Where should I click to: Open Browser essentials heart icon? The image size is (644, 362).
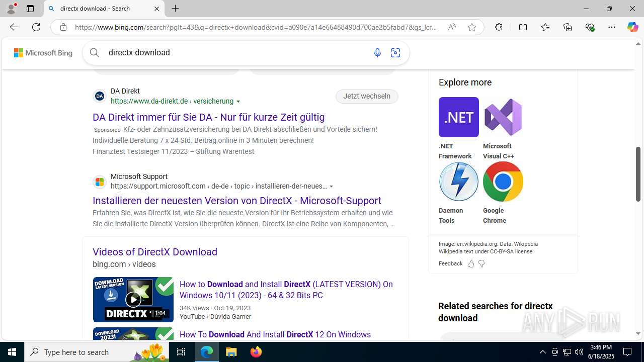(590, 27)
